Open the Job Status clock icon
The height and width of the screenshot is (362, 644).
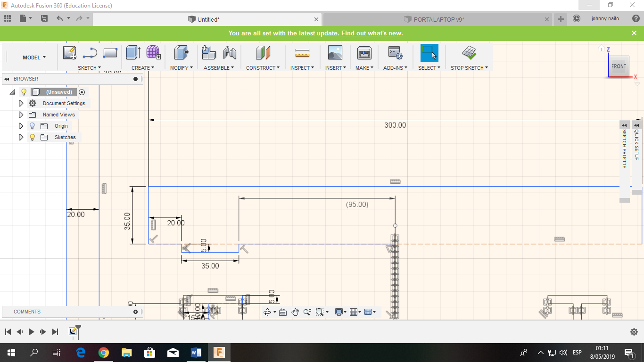(577, 19)
